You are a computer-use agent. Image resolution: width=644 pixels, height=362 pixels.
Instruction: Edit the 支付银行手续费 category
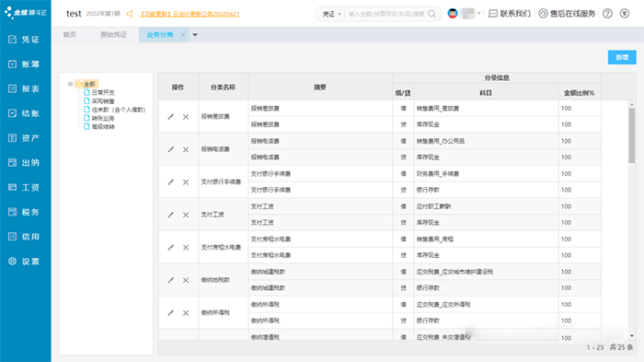pos(171,181)
